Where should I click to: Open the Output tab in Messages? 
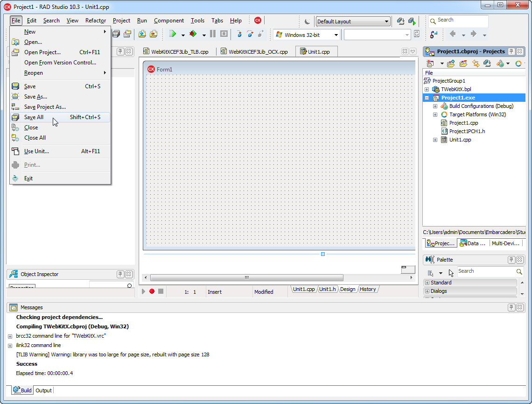44,390
